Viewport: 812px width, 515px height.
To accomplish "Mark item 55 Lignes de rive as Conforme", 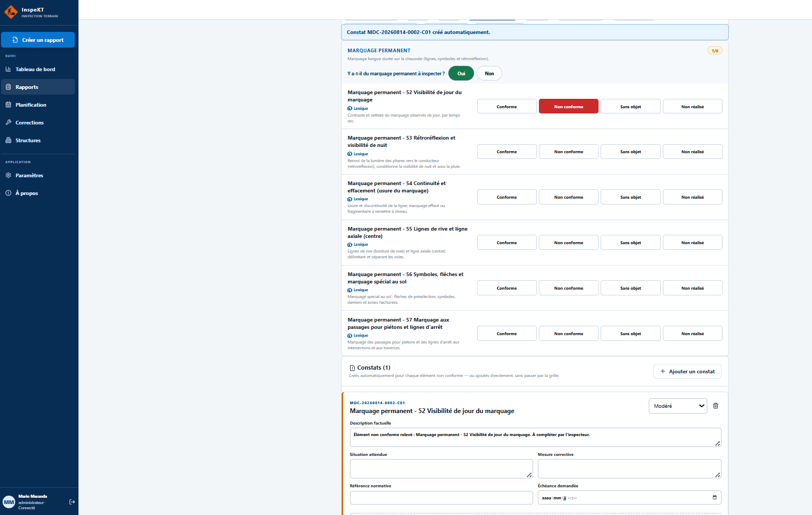I will click(506, 243).
